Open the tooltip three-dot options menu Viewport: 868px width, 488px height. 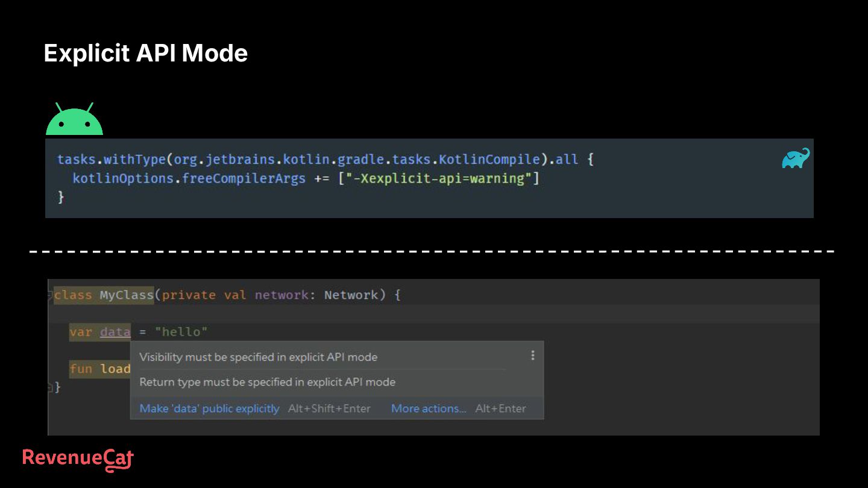pyautogui.click(x=532, y=355)
